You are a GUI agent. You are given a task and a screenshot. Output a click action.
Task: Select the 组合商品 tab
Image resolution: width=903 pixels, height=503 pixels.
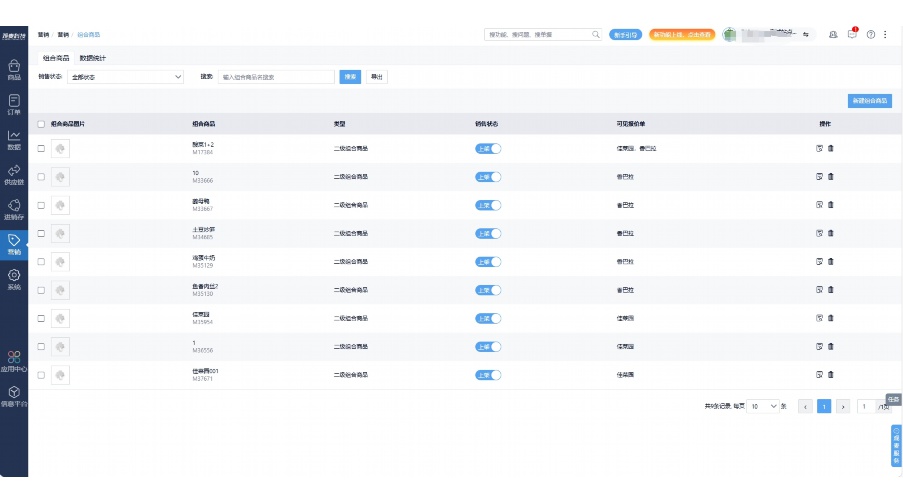click(x=56, y=58)
